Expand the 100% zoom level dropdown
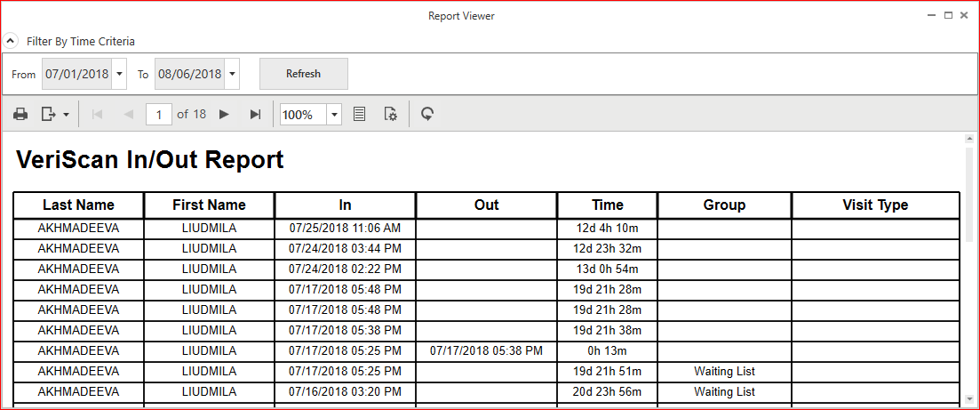 click(x=334, y=115)
